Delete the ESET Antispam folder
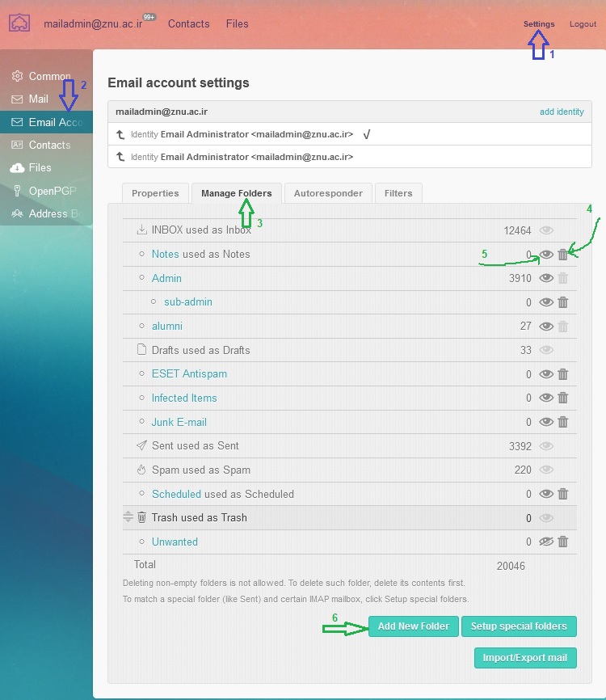 click(x=562, y=374)
